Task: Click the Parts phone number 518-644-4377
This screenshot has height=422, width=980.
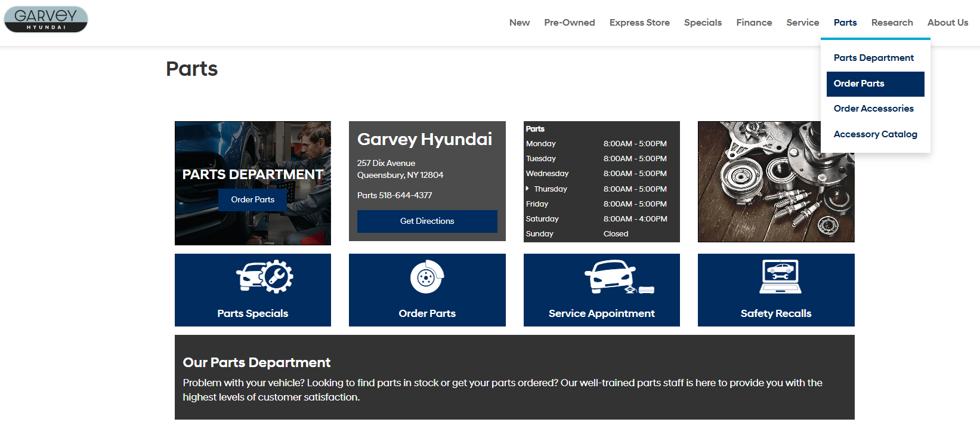Action: [406, 195]
